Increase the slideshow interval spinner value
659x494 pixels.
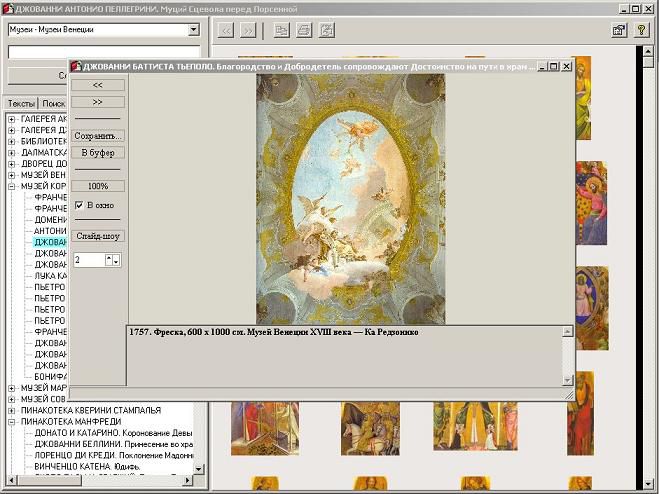pyautogui.click(x=109, y=256)
